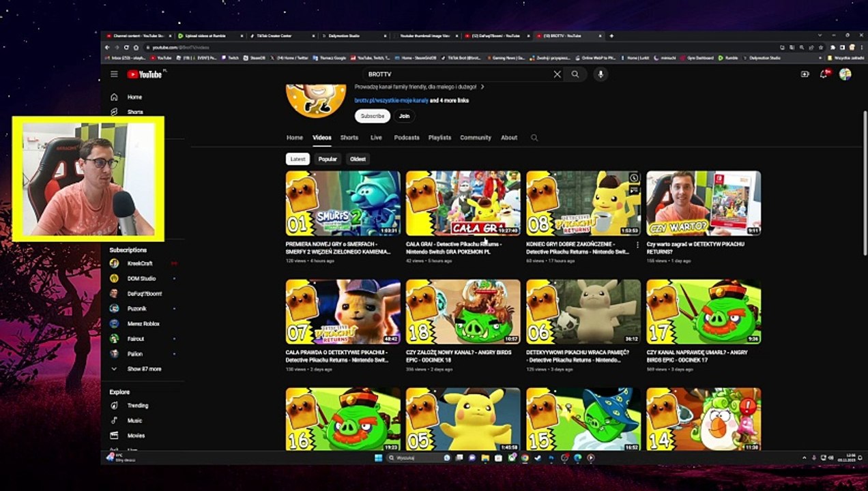Click the browser back arrow
Screen dimensions: 868x491
[107, 47]
